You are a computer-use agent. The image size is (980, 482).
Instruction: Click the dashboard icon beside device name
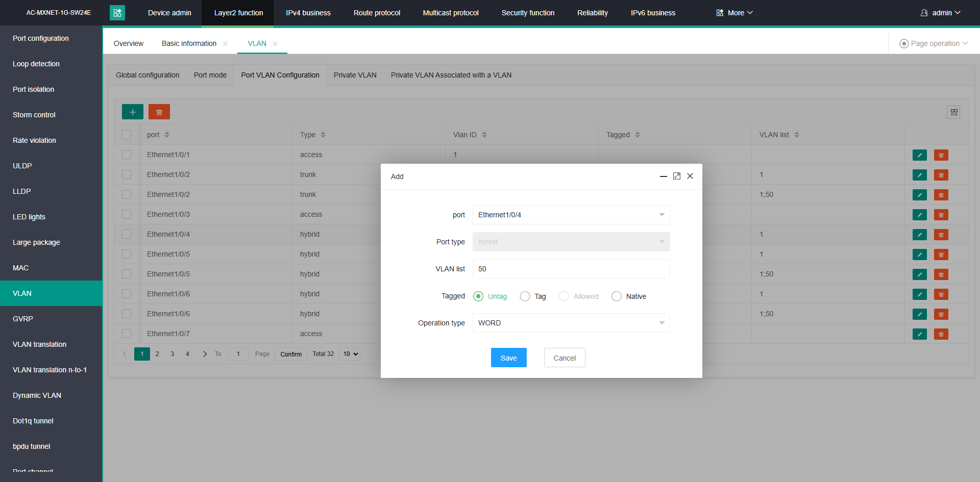117,13
